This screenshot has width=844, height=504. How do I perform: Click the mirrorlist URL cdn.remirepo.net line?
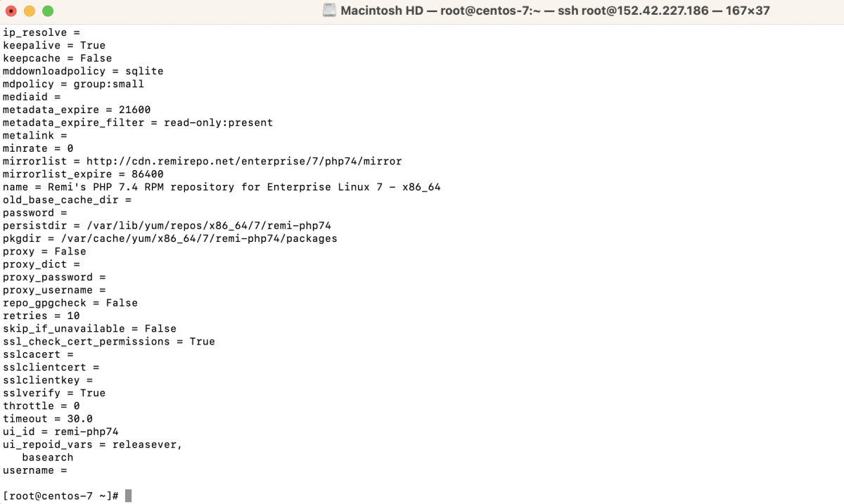203,161
